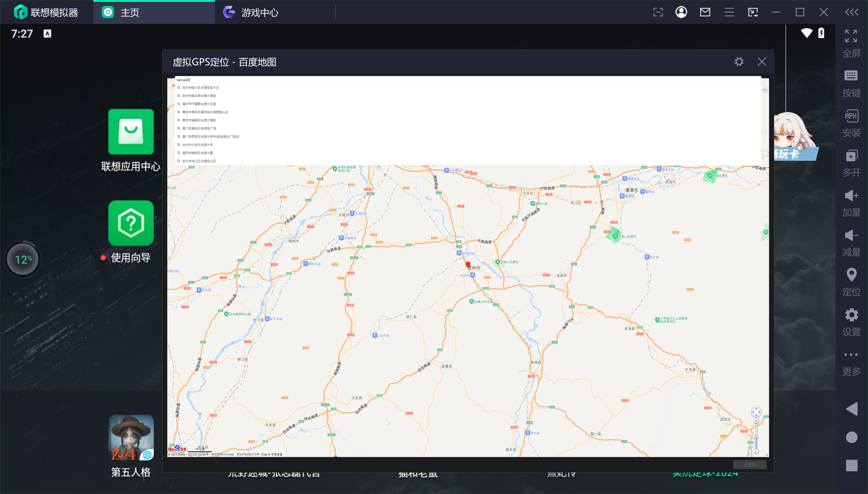Click the 12% performance indicator circle
The width and height of the screenshot is (868, 494).
[x=23, y=259]
